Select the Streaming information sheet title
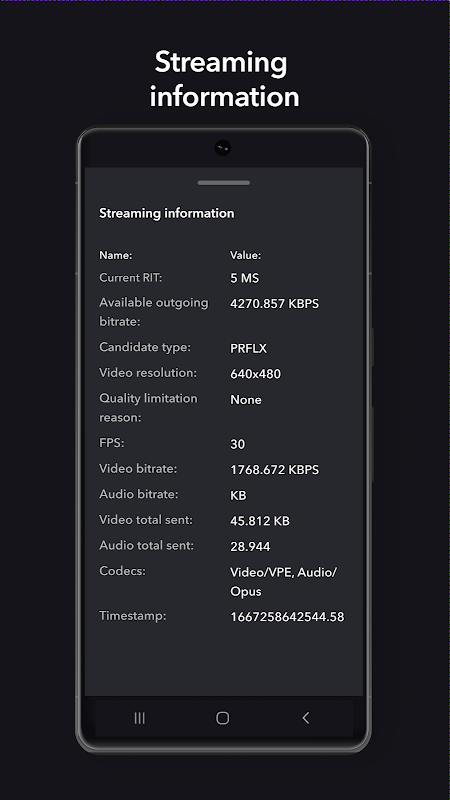This screenshot has width=450, height=800. 167,213
